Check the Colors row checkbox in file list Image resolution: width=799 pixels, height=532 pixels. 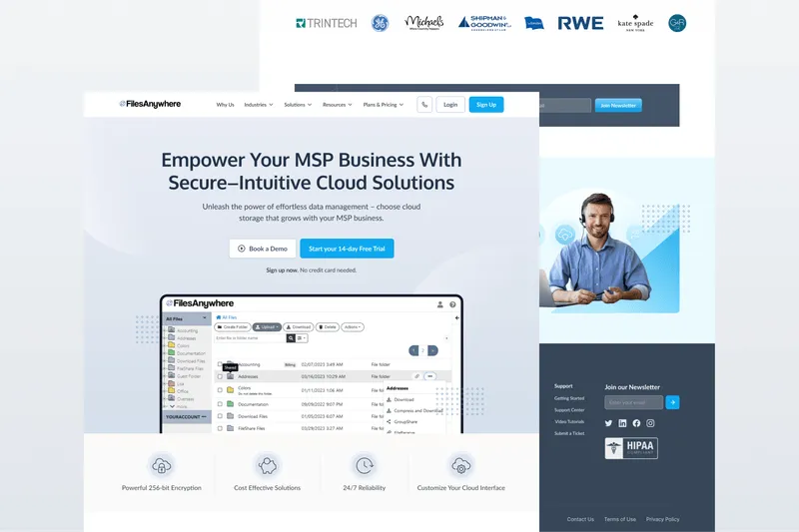pos(220,390)
